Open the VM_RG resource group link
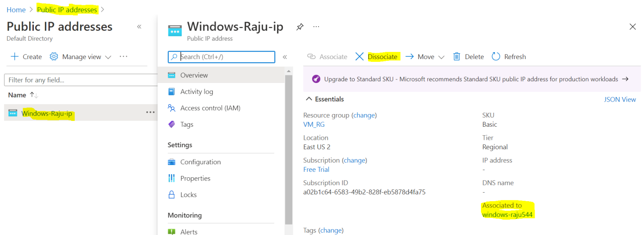Screen dimensions: 644x235 pyautogui.click(x=314, y=124)
